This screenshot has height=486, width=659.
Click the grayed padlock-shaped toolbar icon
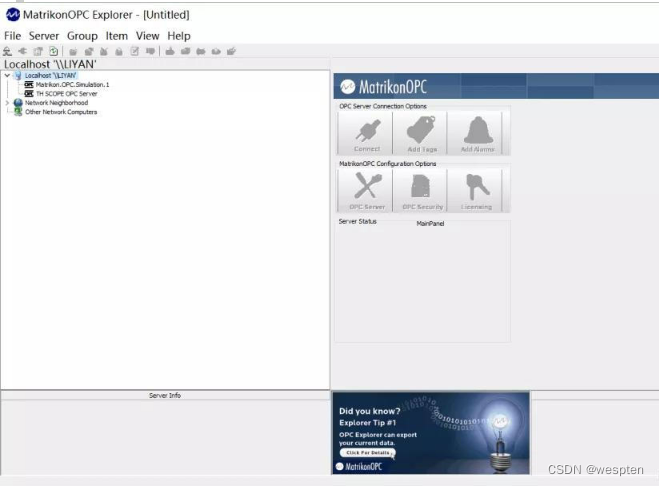[119, 51]
